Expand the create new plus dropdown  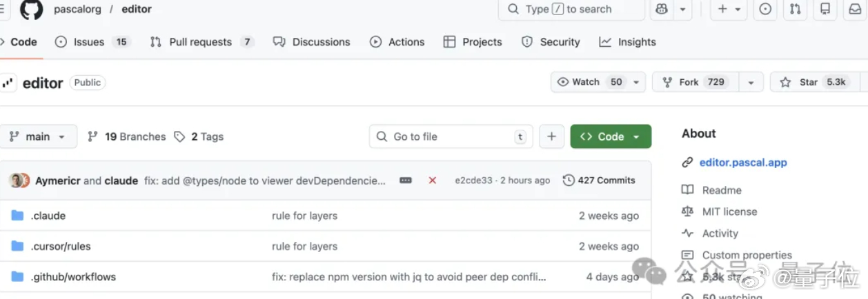729,9
